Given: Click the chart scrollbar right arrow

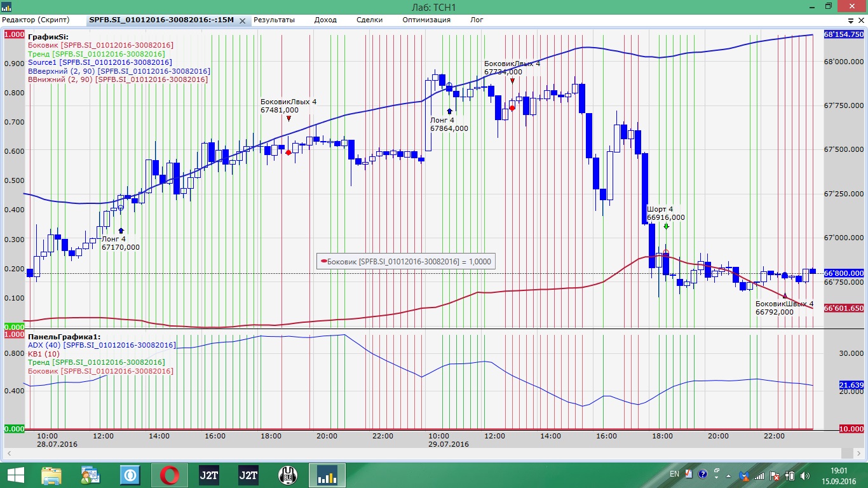Looking at the screenshot, I should (x=858, y=453).
